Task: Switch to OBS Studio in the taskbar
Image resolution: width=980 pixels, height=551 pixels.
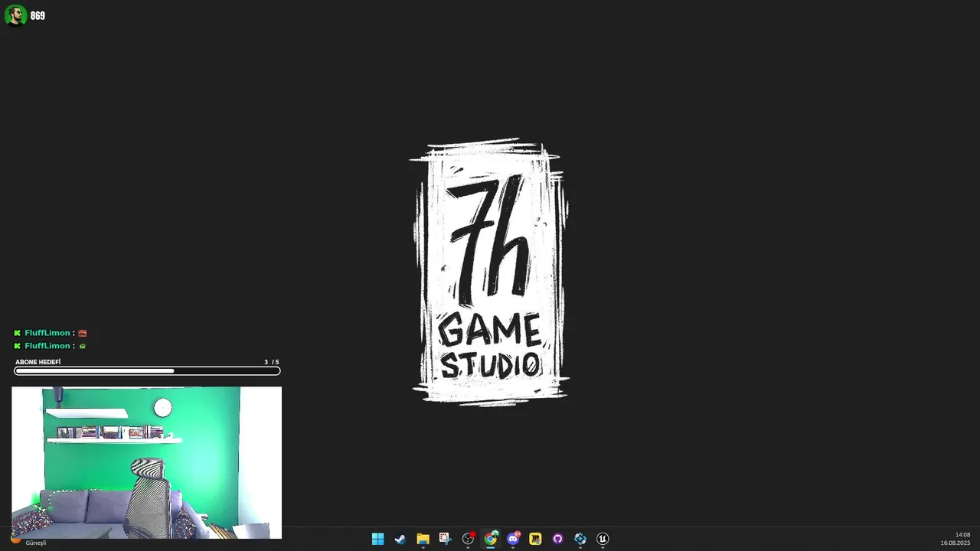Action: click(x=468, y=539)
